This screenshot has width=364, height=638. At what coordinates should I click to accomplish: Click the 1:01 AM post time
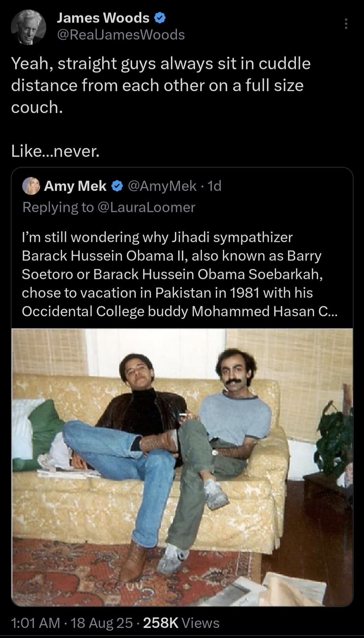[x=35, y=623]
